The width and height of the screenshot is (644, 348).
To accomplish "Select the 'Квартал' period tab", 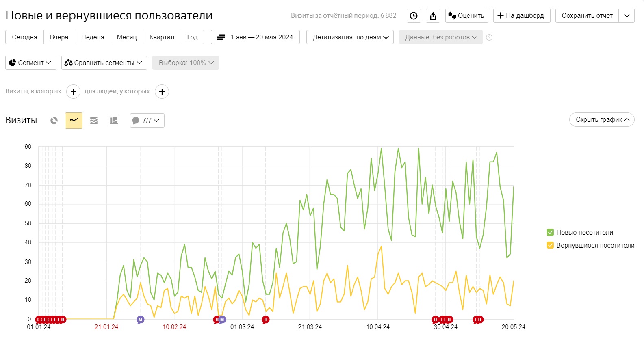I will point(162,37).
